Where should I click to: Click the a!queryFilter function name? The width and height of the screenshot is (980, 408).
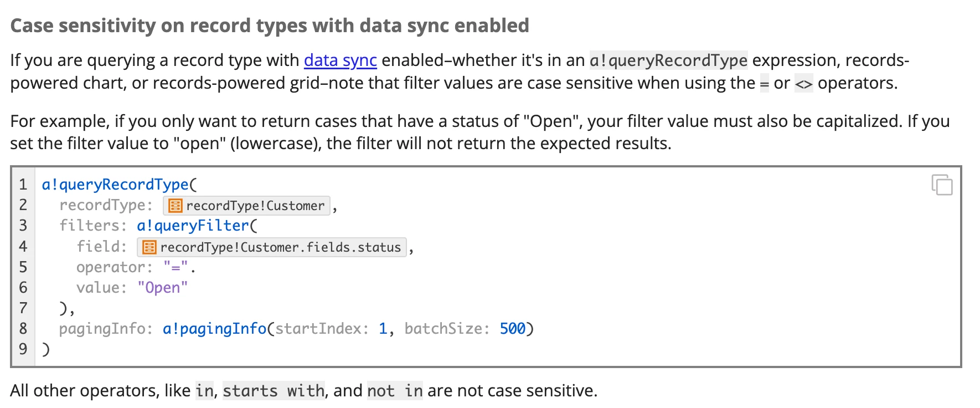pos(193,226)
